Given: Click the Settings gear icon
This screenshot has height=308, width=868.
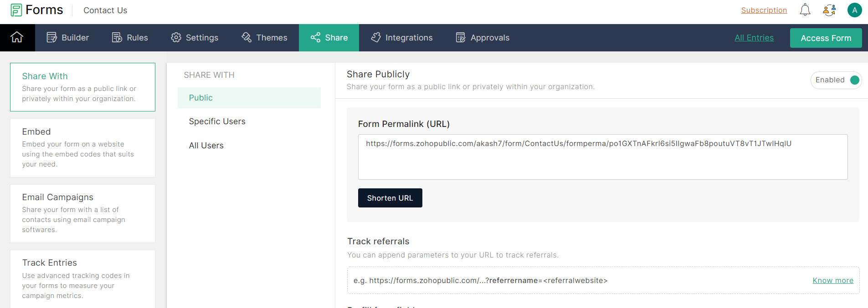Looking at the screenshot, I should click(176, 37).
